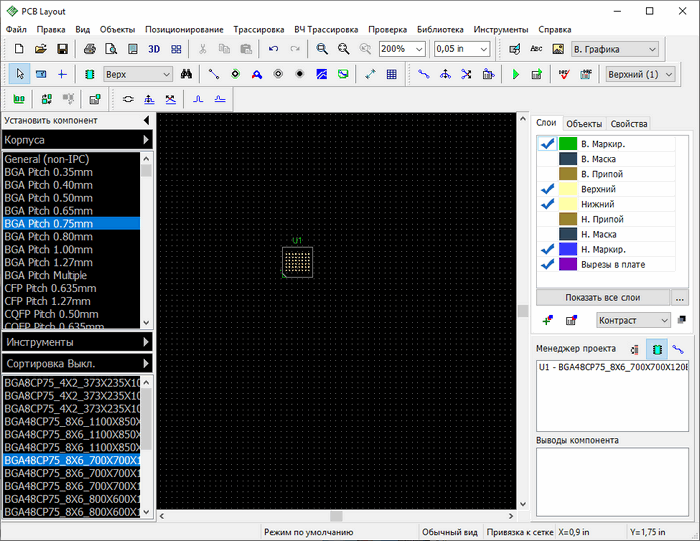
Task: Open the 200% zoom dropdown
Action: pos(419,49)
